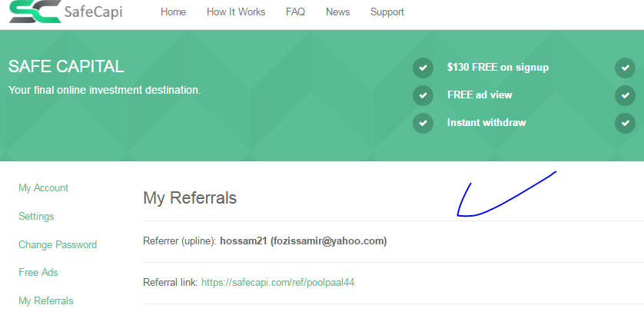Screen dimensions: 644x335
Task: Click the rightmost checkmark in the $130 FREE row
Action: click(x=625, y=68)
